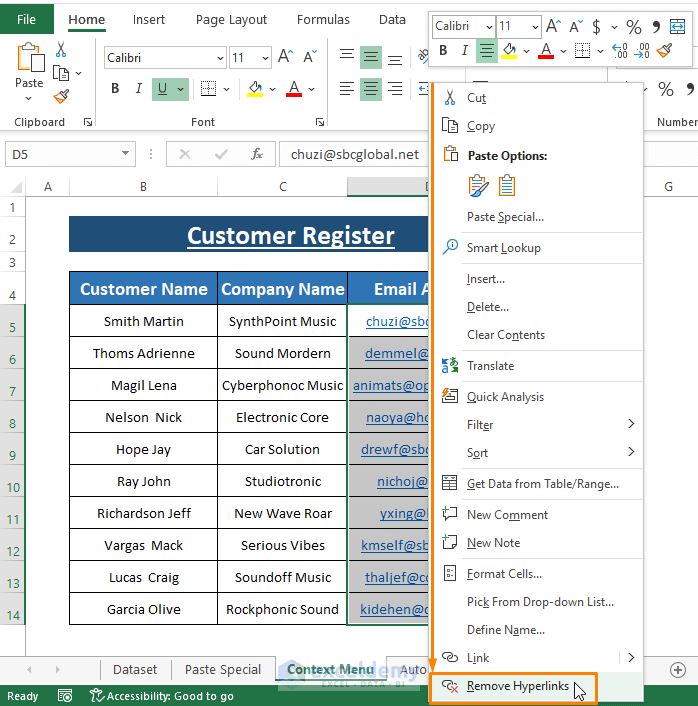Align text left in the ribbon

click(346, 89)
